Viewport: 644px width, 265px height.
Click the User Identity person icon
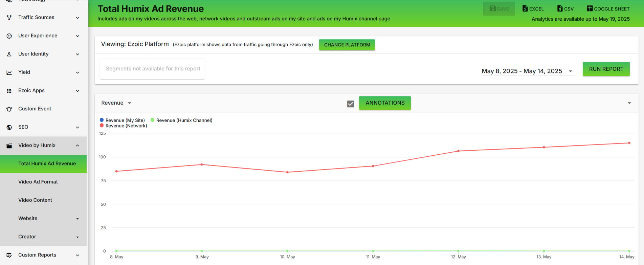tap(9, 54)
